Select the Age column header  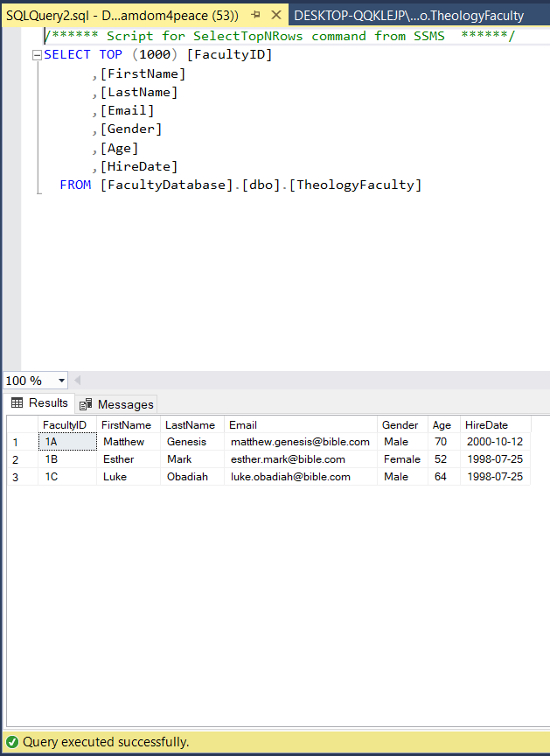(444, 424)
